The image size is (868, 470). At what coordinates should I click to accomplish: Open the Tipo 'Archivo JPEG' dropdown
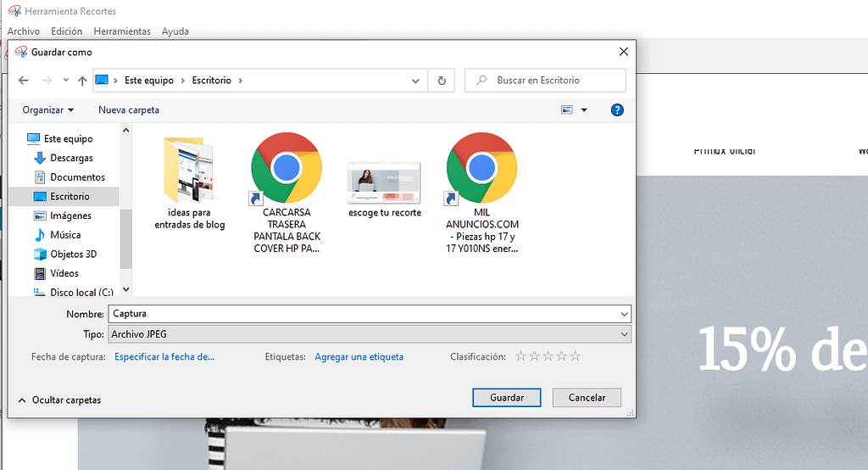click(370, 334)
